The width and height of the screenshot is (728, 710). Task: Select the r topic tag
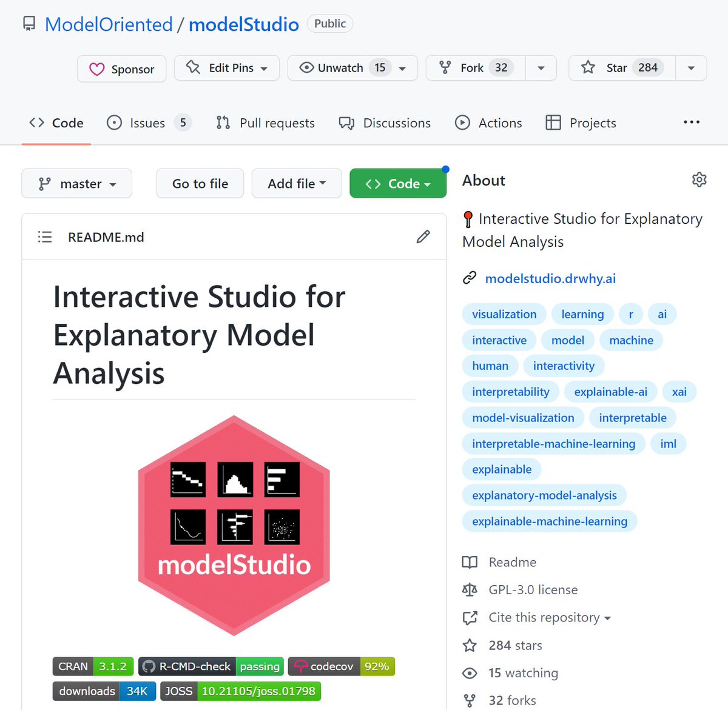(631, 314)
